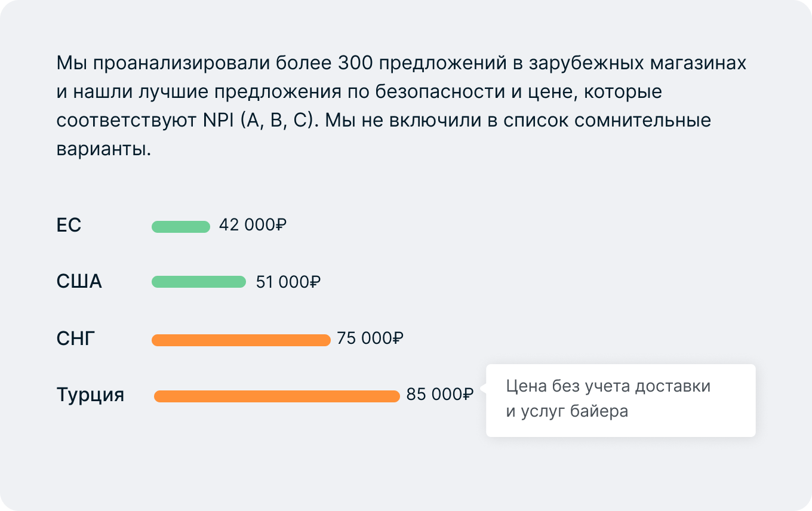The width and height of the screenshot is (812, 511).
Task: Select the orange СНГ price bar
Action: pos(241,340)
